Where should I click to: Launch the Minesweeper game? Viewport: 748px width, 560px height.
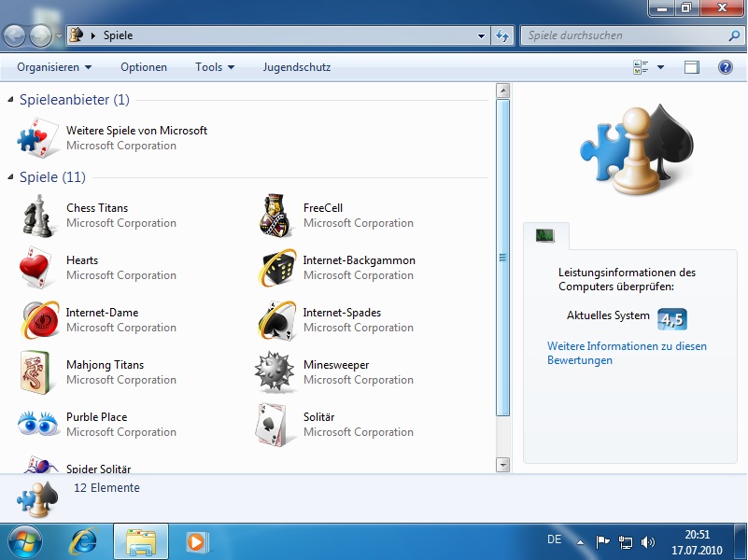[276, 372]
